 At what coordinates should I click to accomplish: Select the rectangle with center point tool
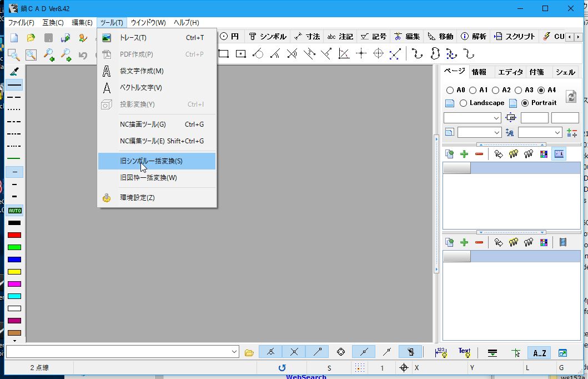[241, 54]
